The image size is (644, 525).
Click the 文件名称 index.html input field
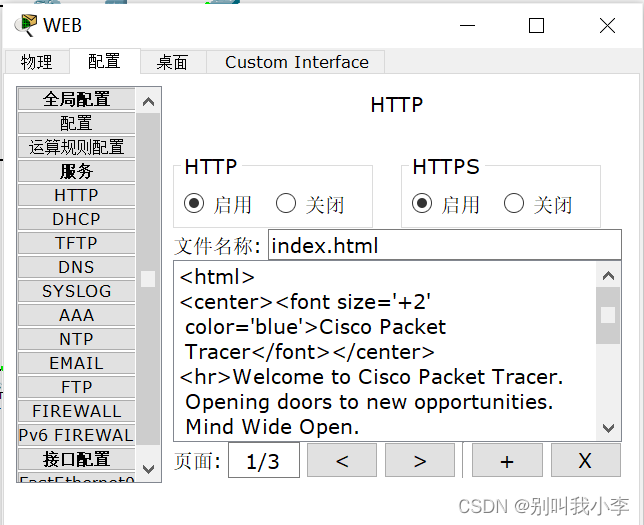445,245
